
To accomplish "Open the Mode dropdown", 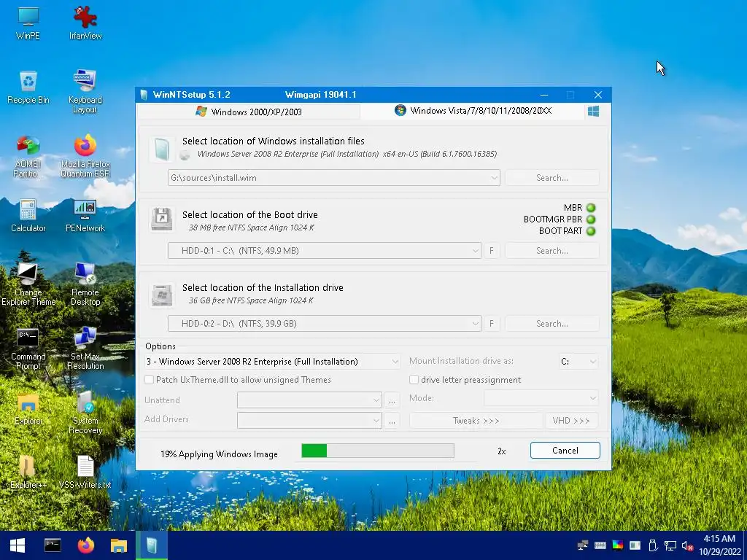I will pyautogui.click(x=541, y=398).
